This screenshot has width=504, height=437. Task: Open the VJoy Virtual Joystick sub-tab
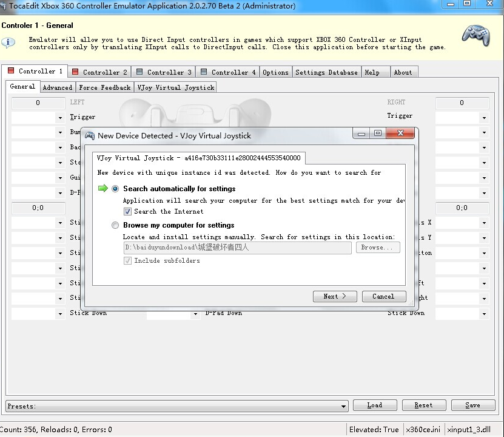point(175,87)
